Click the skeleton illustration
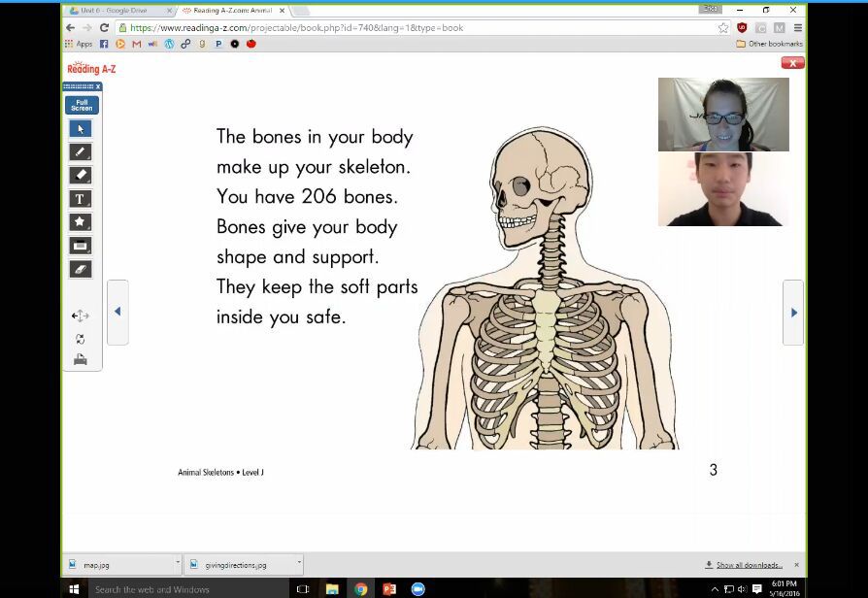Viewport: 868px width, 598px height. pyautogui.click(x=546, y=288)
